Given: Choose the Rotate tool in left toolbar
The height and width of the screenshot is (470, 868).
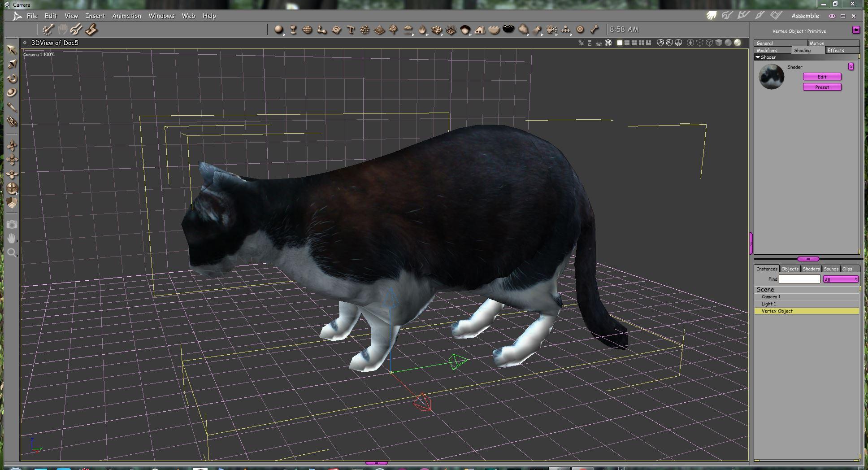Looking at the screenshot, I should coord(12,78).
